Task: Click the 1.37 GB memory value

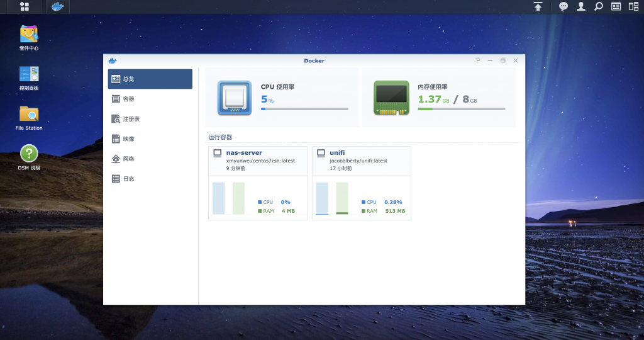Action: point(433,99)
